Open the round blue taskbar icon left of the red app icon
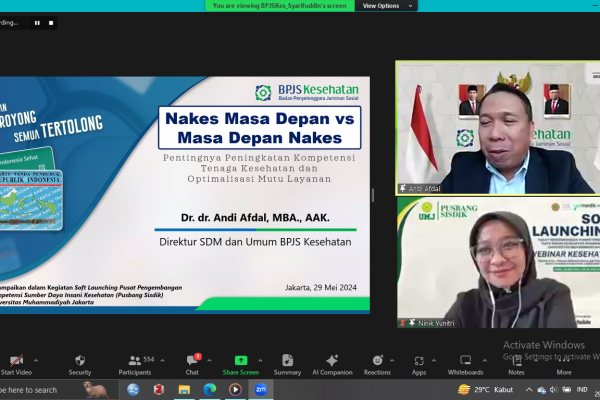Viewport: 600px width, 400px height. [133, 390]
